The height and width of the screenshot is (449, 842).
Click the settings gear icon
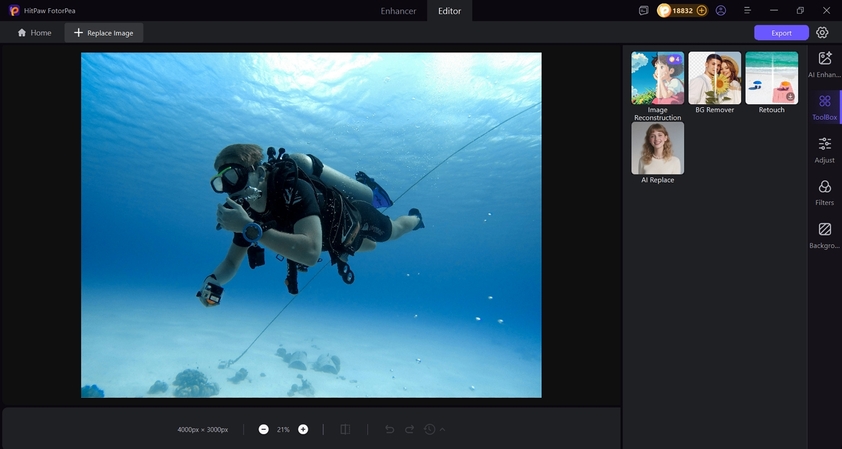tap(822, 32)
